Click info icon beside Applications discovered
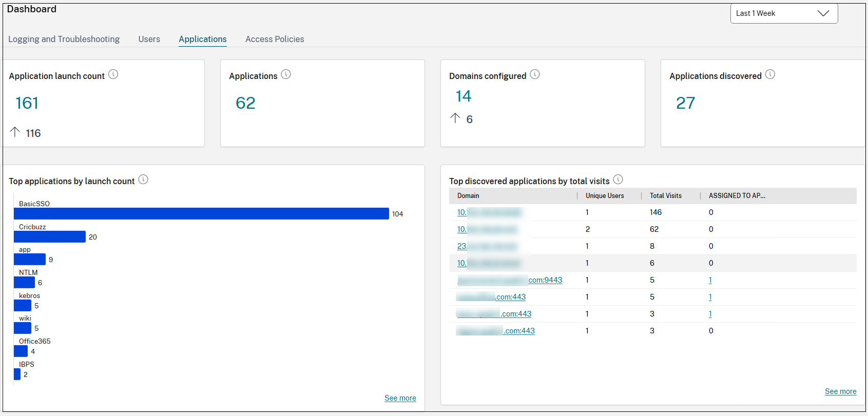 click(x=770, y=75)
